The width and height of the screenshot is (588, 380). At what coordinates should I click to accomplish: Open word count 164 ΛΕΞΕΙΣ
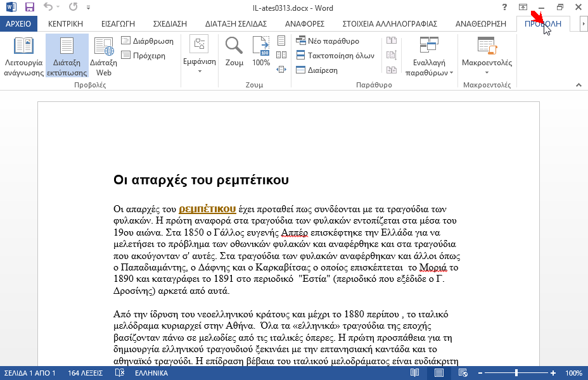tap(85, 373)
